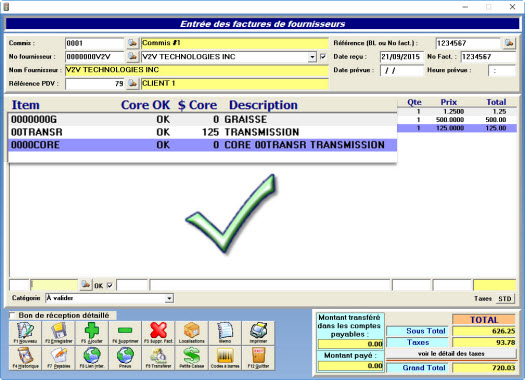Click the Taxes value 93.78
The height and width of the screenshot is (380, 525).
(483, 342)
